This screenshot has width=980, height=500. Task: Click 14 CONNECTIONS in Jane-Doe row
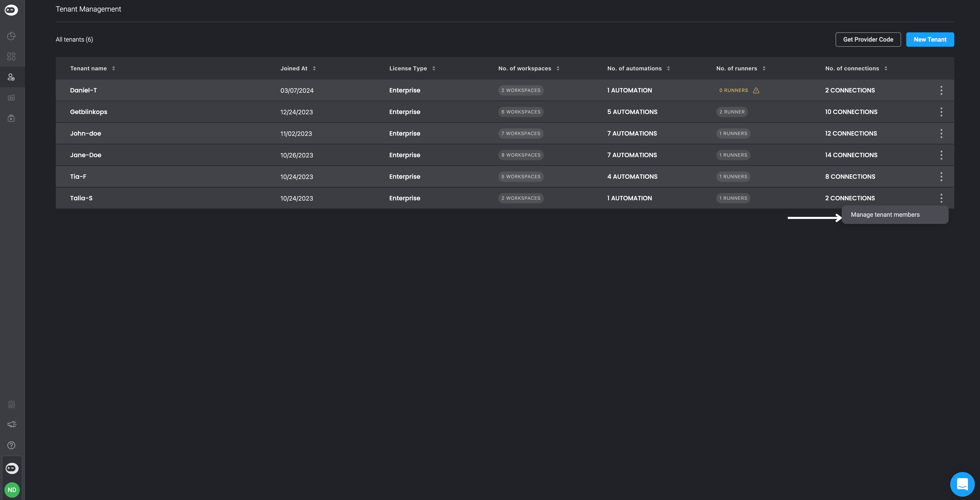click(x=851, y=155)
